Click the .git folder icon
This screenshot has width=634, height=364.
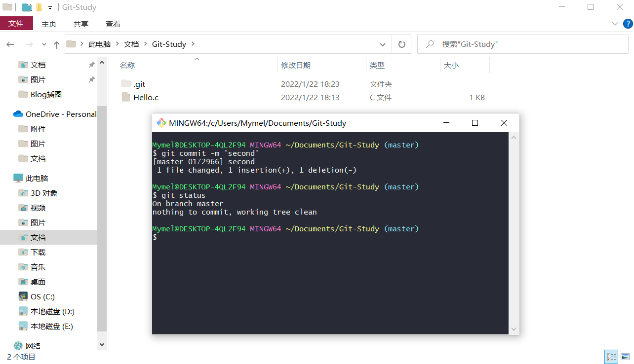[126, 84]
